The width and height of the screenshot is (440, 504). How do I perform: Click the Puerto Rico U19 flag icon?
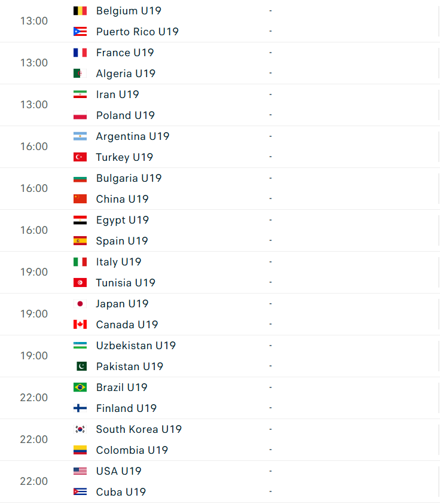pos(80,32)
